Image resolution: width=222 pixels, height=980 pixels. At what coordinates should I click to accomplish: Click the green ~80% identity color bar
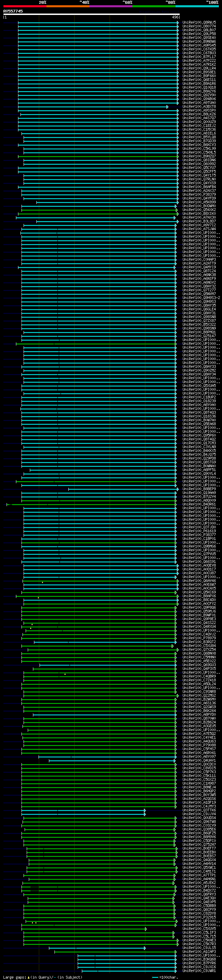pos(154,6)
